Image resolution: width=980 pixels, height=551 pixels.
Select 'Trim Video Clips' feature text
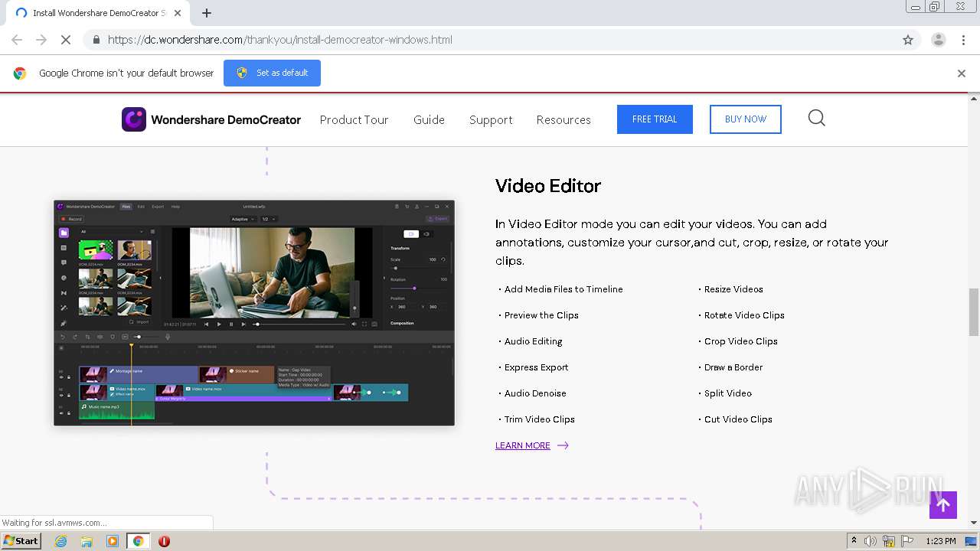540,419
